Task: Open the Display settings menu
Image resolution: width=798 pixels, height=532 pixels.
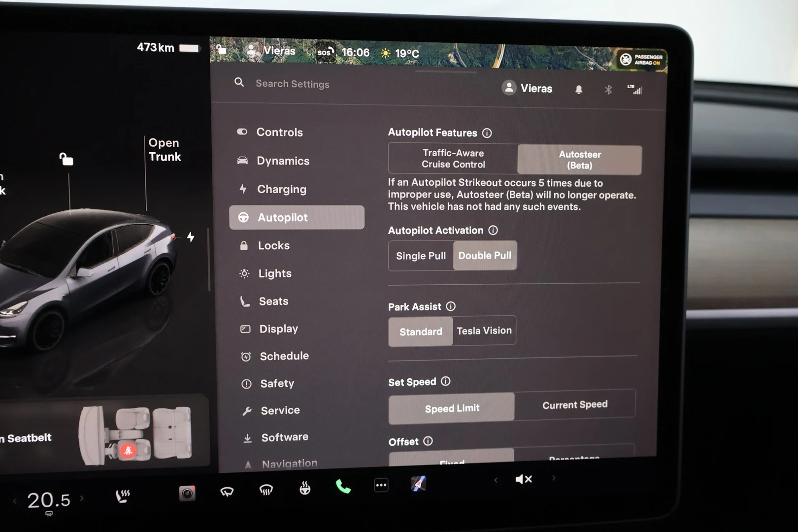Action: click(269, 329)
